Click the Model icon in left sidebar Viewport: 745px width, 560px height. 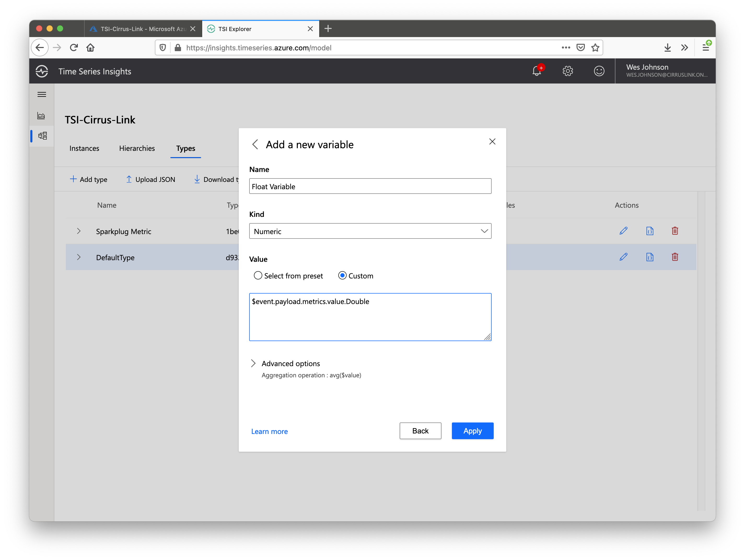(42, 136)
